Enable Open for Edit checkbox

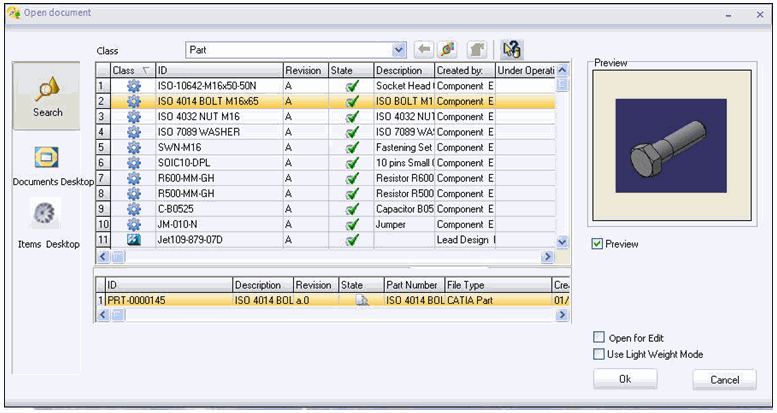pos(599,338)
